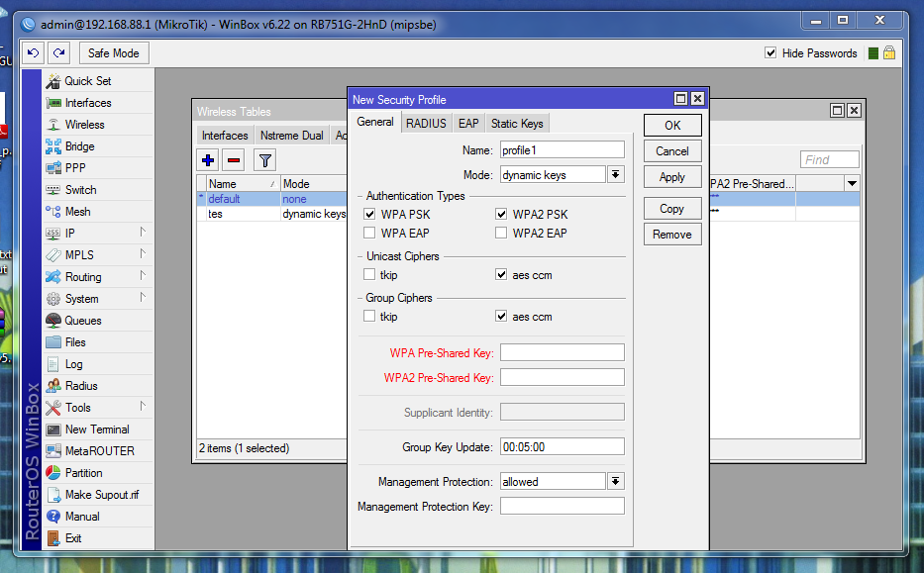Expand the MPLS submenu

click(143, 253)
